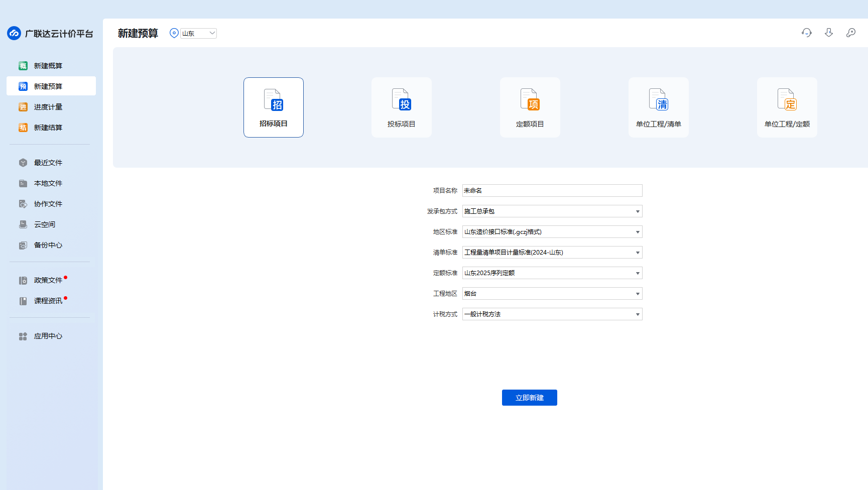The height and width of the screenshot is (490, 868).
Task: Select the 招标项目 document icon
Action: (x=274, y=99)
